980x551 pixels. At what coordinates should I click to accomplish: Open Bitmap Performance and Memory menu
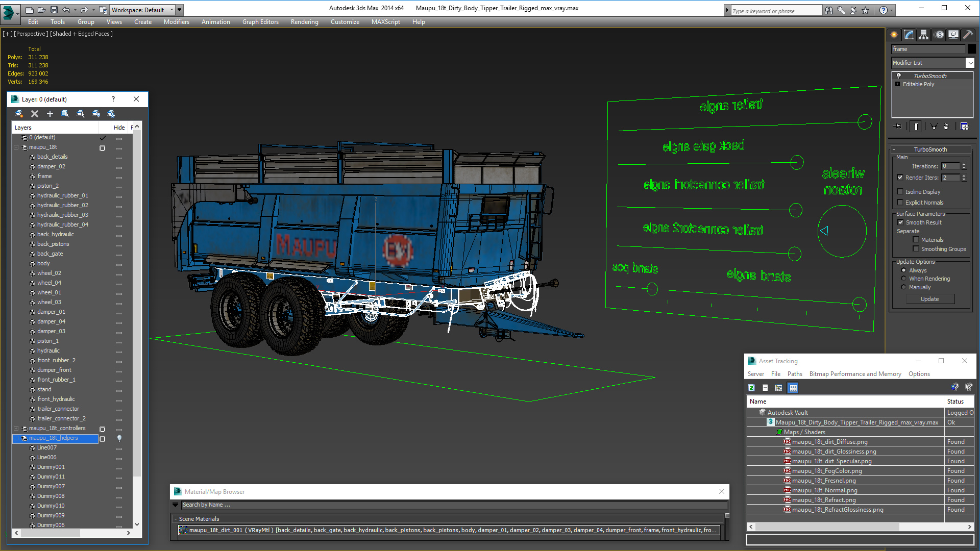tap(855, 374)
